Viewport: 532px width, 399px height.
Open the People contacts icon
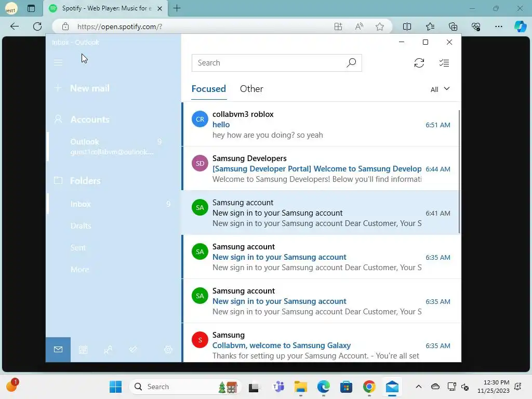[108, 350]
